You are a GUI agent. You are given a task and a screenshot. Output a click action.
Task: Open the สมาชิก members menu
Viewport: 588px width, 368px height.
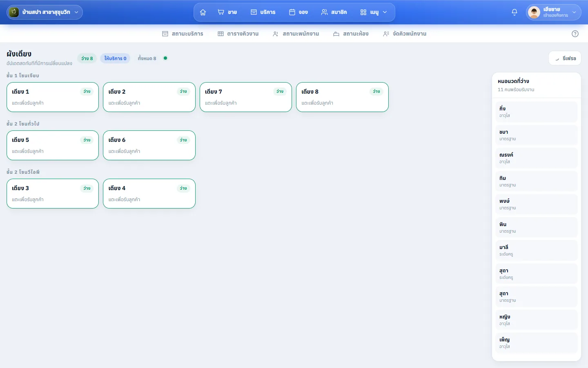(x=334, y=12)
